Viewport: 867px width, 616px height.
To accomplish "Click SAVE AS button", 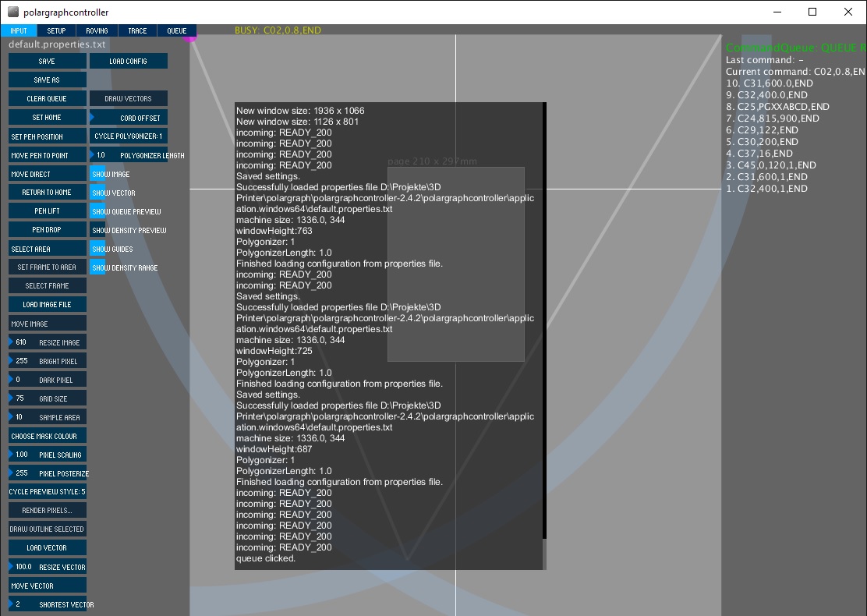I will [47, 80].
